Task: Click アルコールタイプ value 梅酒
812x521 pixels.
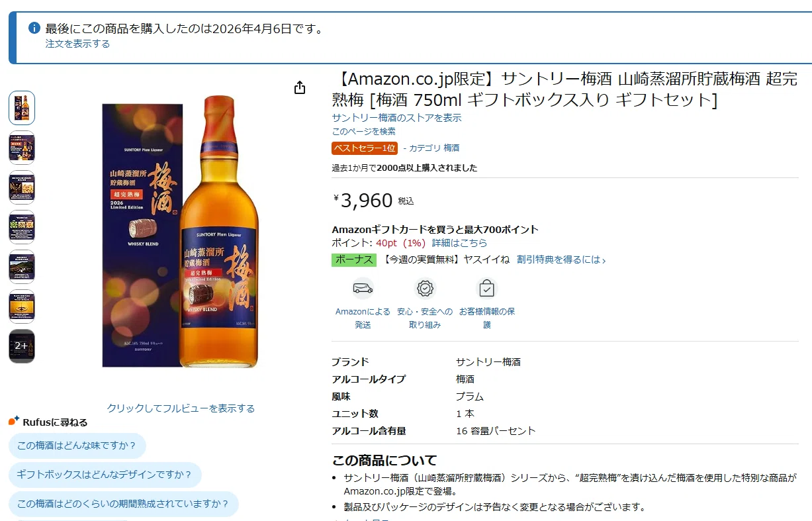Action: [x=465, y=379]
